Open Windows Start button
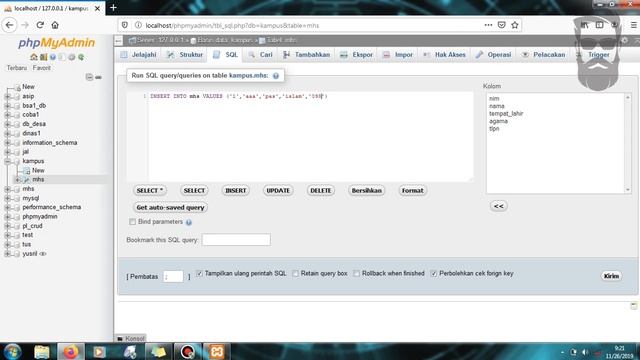640x360 pixels. (x=13, y=351)
